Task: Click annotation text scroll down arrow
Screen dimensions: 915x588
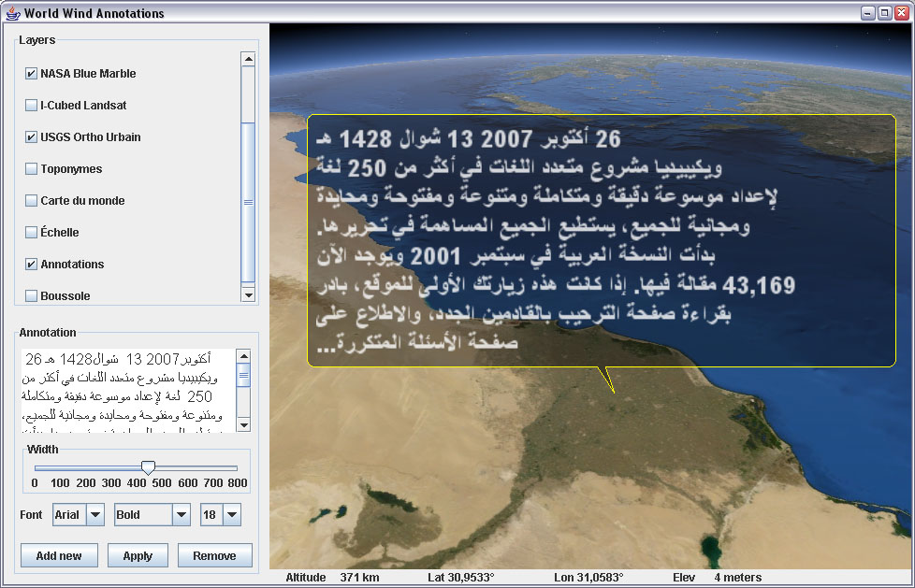Action: click(243, 424)
